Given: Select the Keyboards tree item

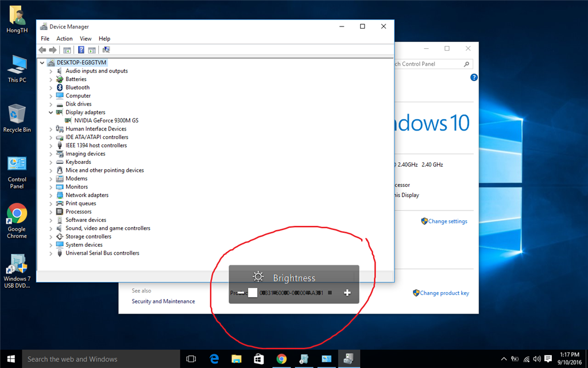Looking at the screenshot, I should 78,162.
